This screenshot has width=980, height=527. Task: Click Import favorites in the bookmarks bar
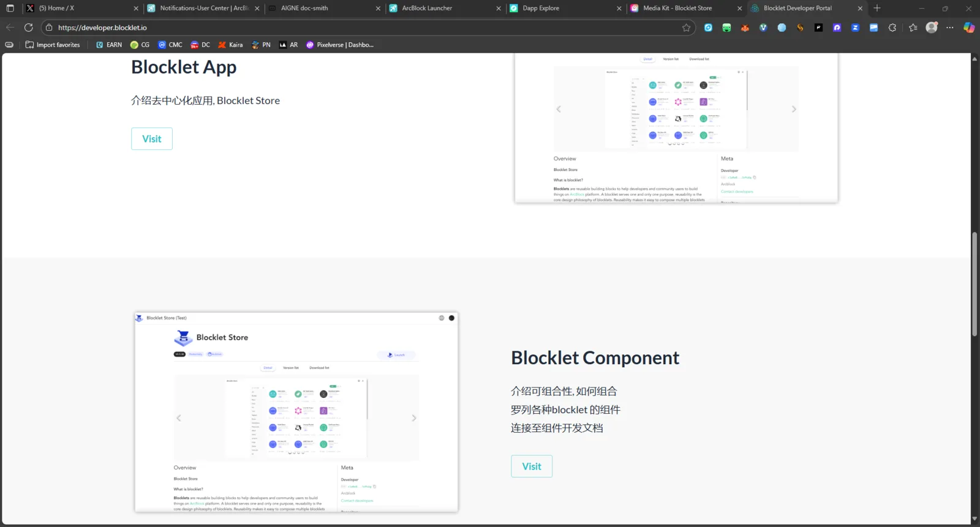click(53, 45)
